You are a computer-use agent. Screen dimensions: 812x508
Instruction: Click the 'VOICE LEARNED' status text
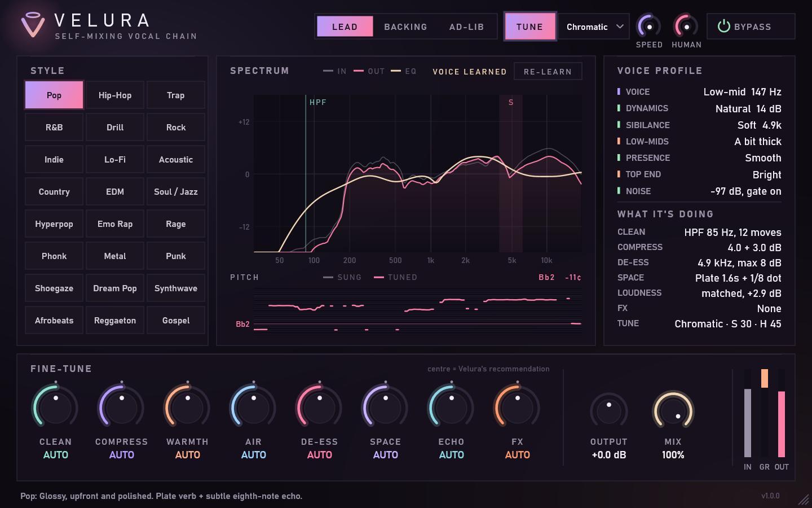[x=469, y=72]
